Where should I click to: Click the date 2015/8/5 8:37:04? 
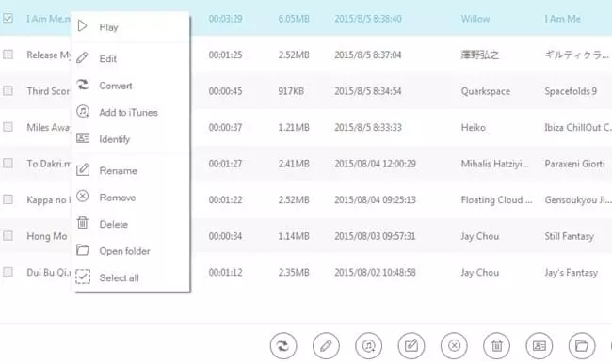tap(367, 55)
